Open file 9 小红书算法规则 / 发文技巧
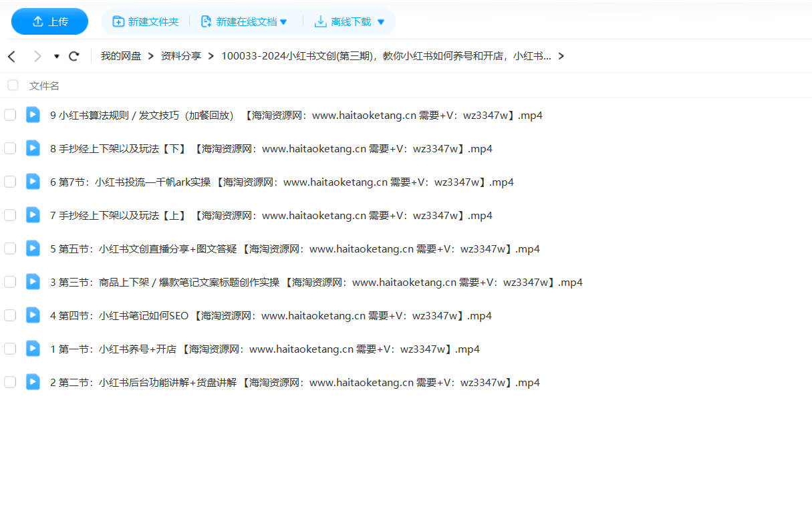 (296, 115)
